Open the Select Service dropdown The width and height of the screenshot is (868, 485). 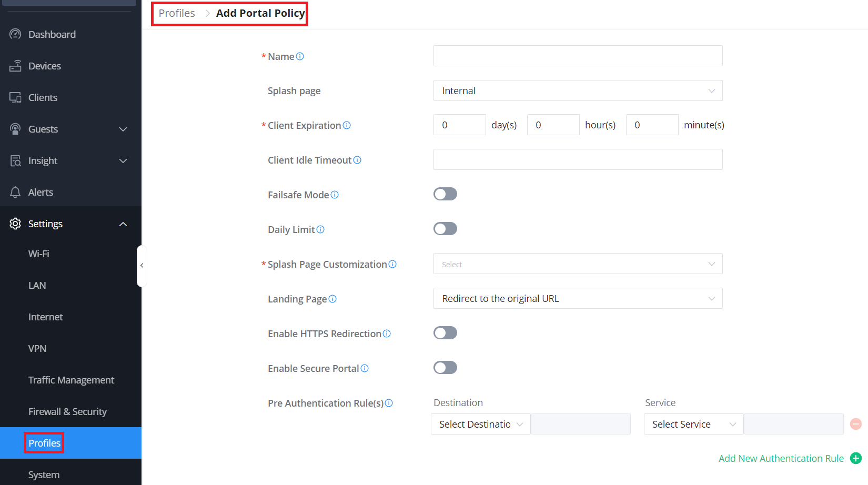coord(693,424)
